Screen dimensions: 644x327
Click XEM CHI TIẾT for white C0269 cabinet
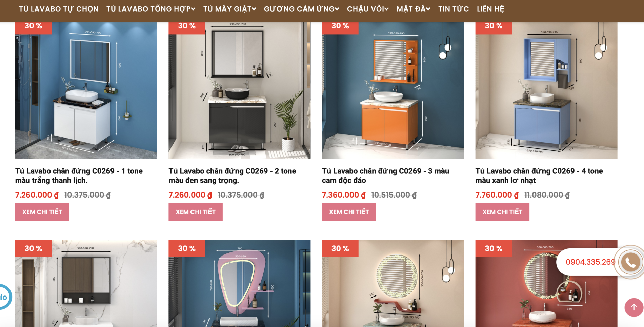coord(42,212)
